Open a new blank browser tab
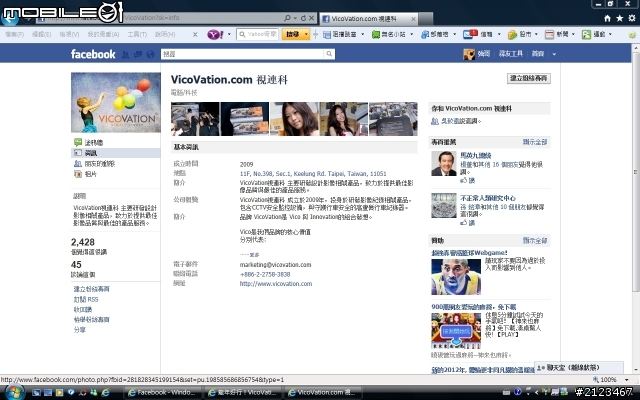This screenshot has height=400, width=640. click(426, 19)
